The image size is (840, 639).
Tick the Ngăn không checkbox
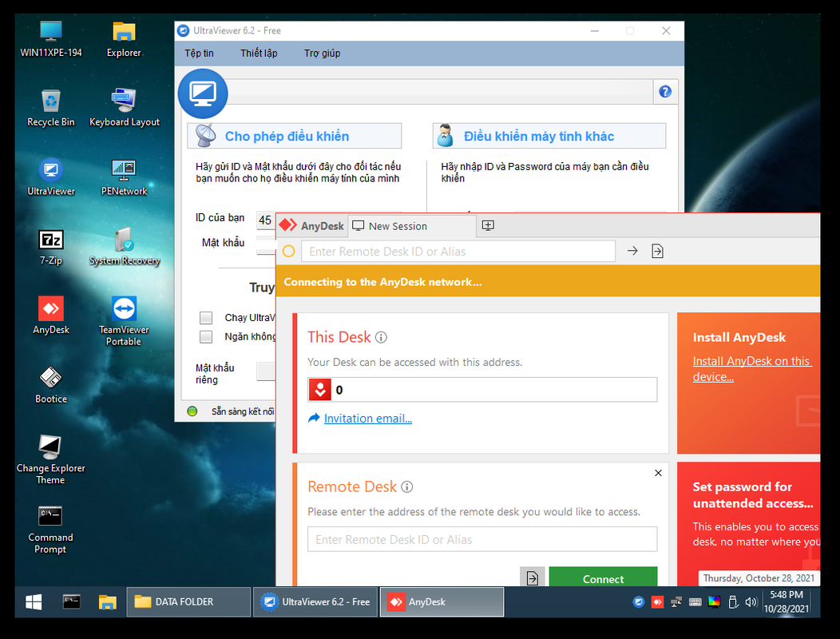pyautogui.click(x=206, y=336)
